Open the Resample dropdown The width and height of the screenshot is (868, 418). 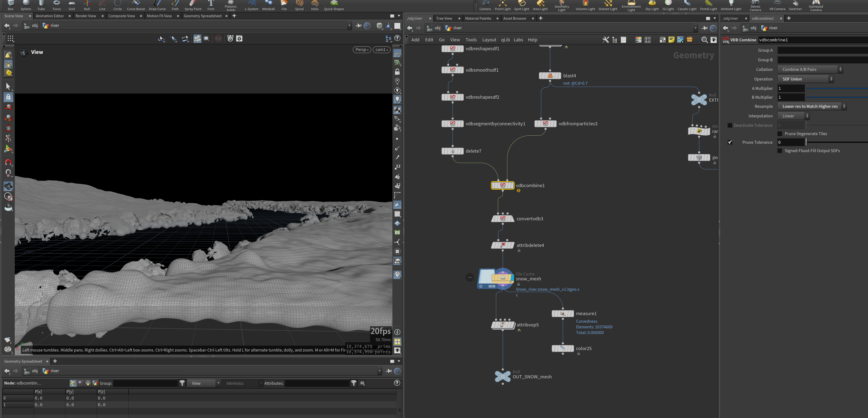pyautogui.click(x=812, y=106)
